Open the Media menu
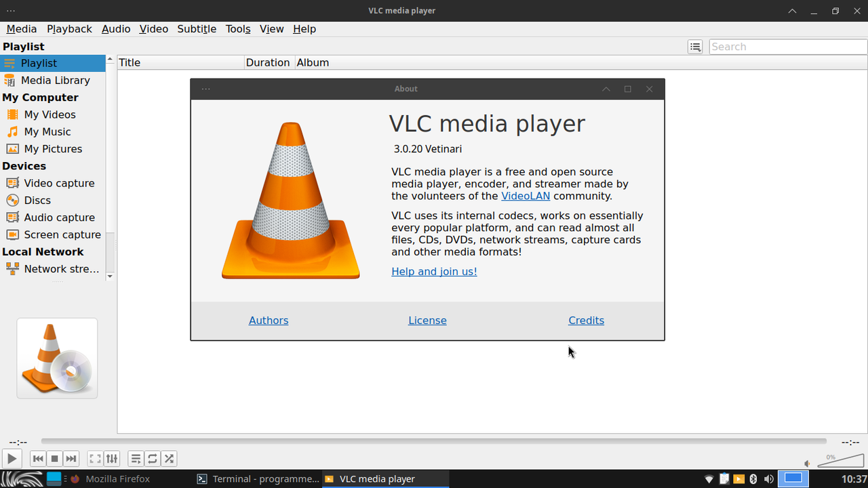This screenshot has width=868, height=488. [x=21, y=28]
